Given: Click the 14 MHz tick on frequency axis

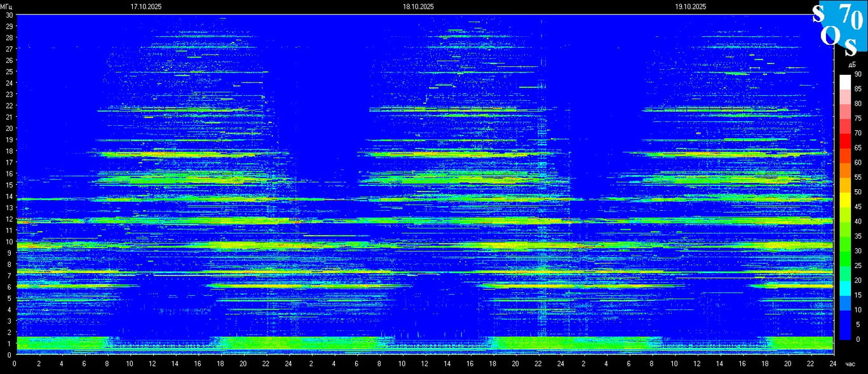Looking at the screenshot, I should coord(9,196).
